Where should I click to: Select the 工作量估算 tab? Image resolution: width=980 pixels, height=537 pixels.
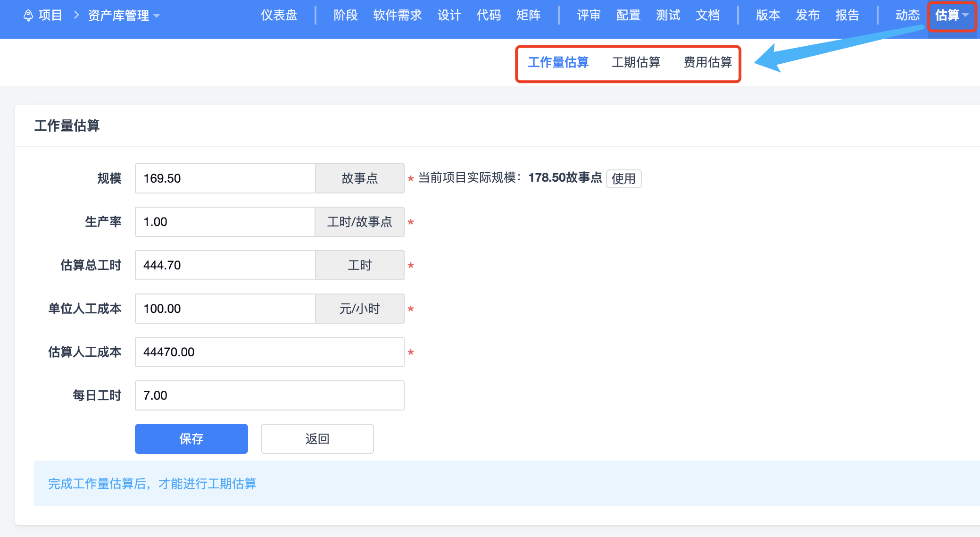tap(558, 62)
